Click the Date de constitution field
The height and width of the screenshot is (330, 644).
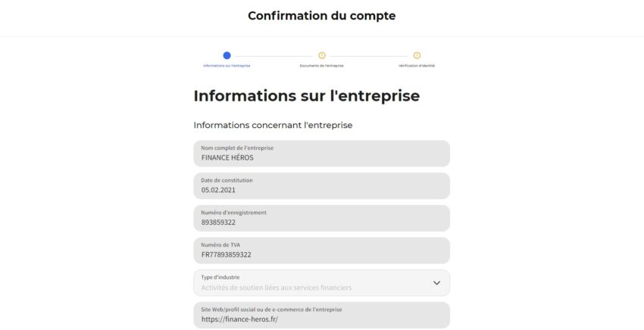321,186
